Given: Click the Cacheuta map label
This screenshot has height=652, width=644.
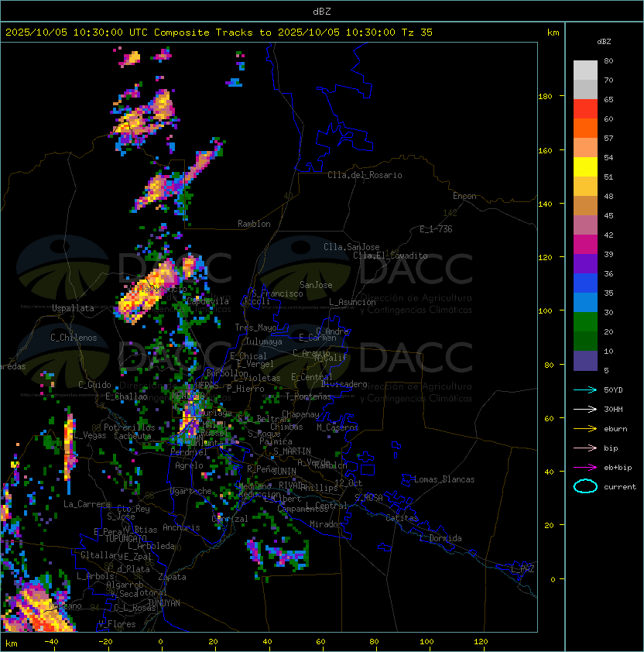Looking at the screenshot, I should pyautogui.click(x=132, y=436).
